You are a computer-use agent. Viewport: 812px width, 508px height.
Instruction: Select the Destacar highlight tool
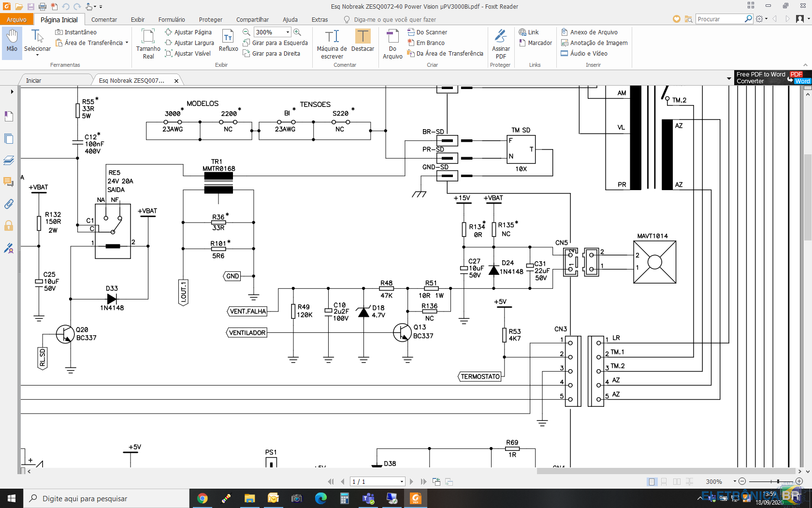coord(362,41)
